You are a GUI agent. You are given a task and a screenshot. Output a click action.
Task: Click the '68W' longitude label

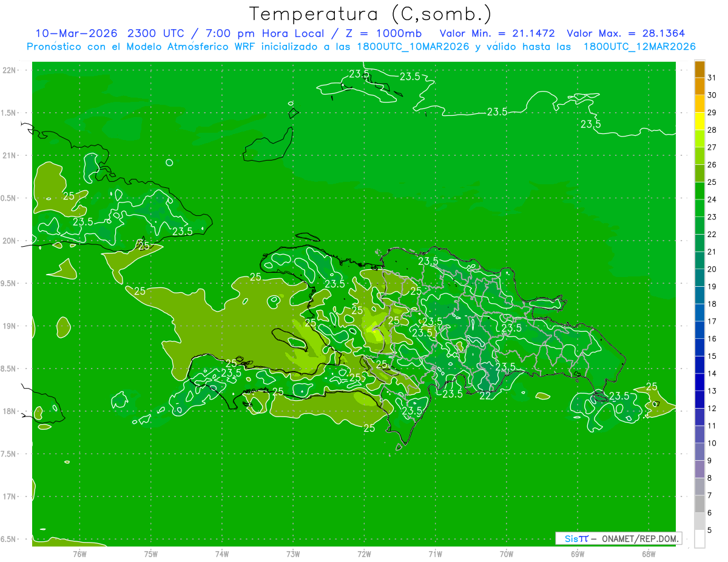coord(649,554)
